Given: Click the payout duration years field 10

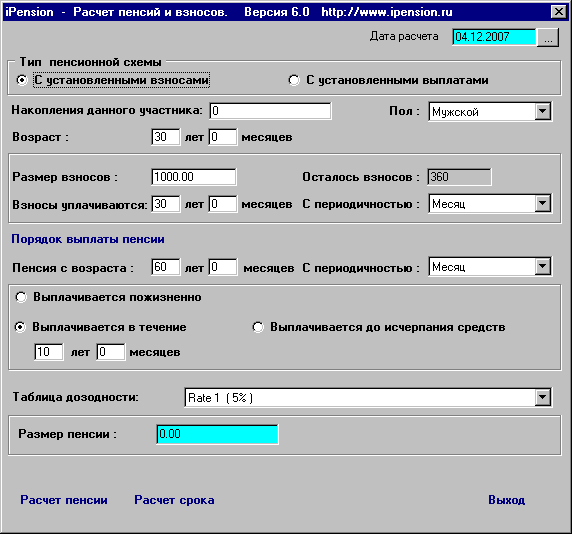Looking at the screenshot, I should pos(49,352).
